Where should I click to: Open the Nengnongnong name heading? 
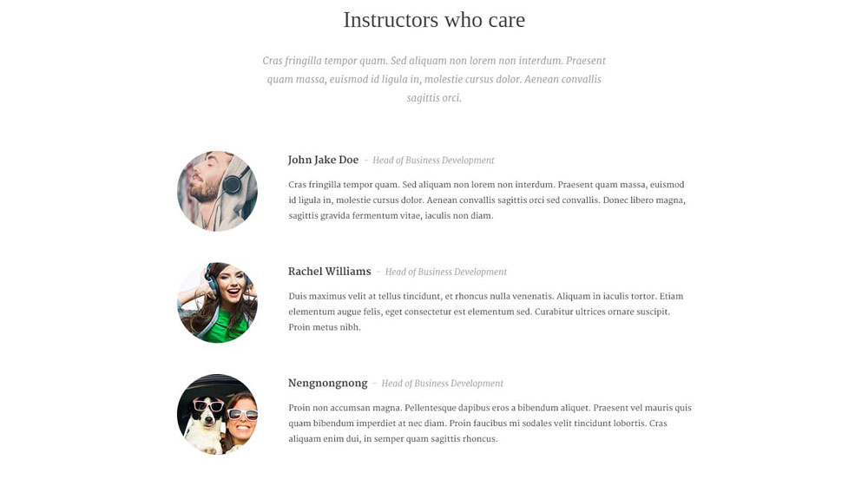click(x=328, y=383)
